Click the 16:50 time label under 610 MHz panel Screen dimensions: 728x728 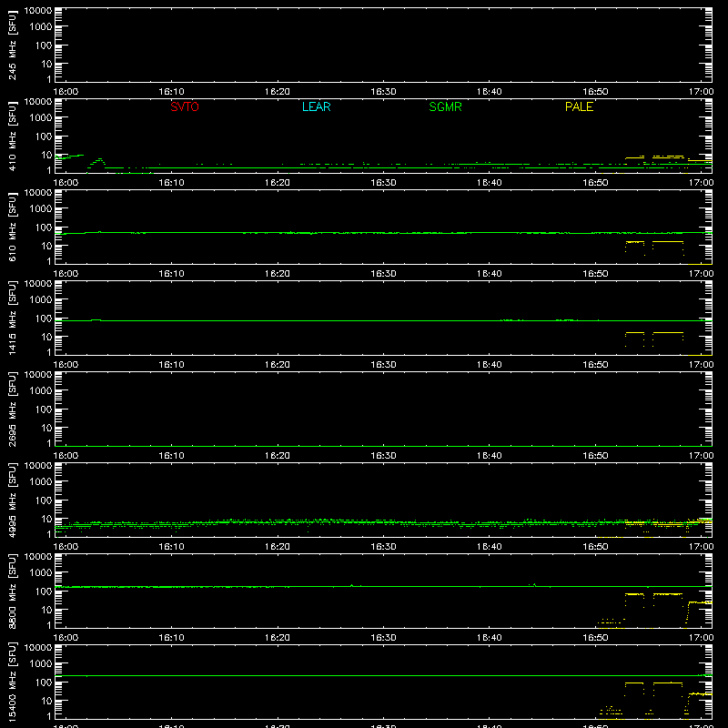pyautogui.click(x=595, y=274)
